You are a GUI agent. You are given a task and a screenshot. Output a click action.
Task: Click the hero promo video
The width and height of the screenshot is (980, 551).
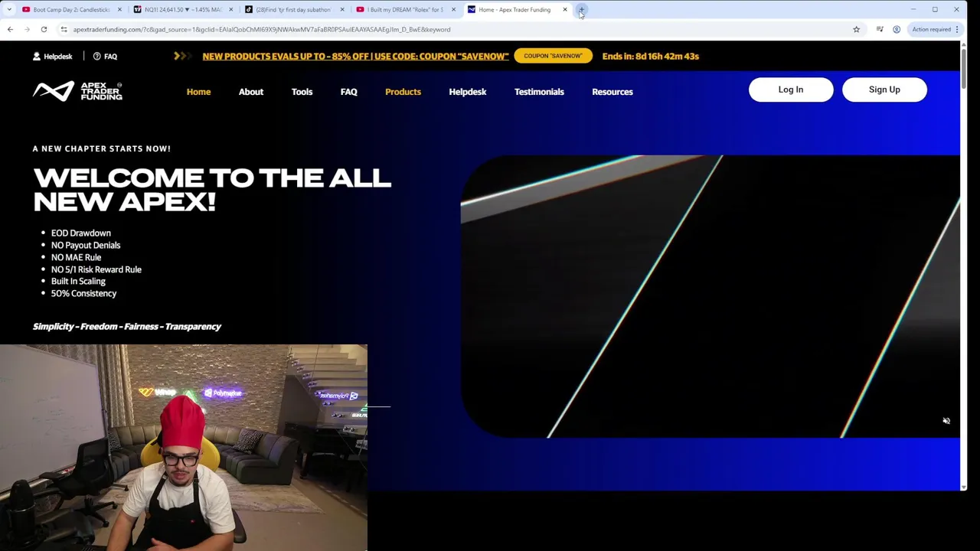pyautogui.click(x=710, y=296)
